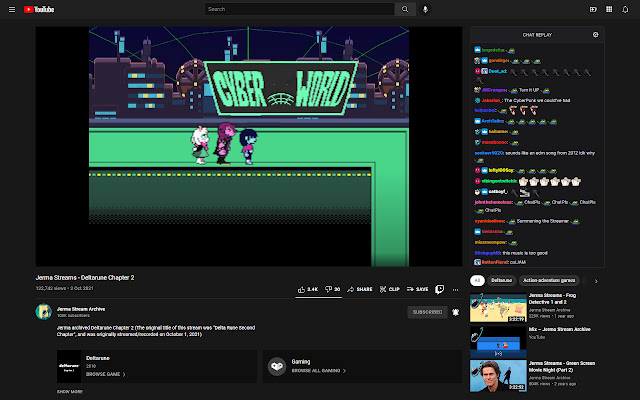Click the Gaming category icon
Viewport: 640px width, 400px height.
point(277,366)
